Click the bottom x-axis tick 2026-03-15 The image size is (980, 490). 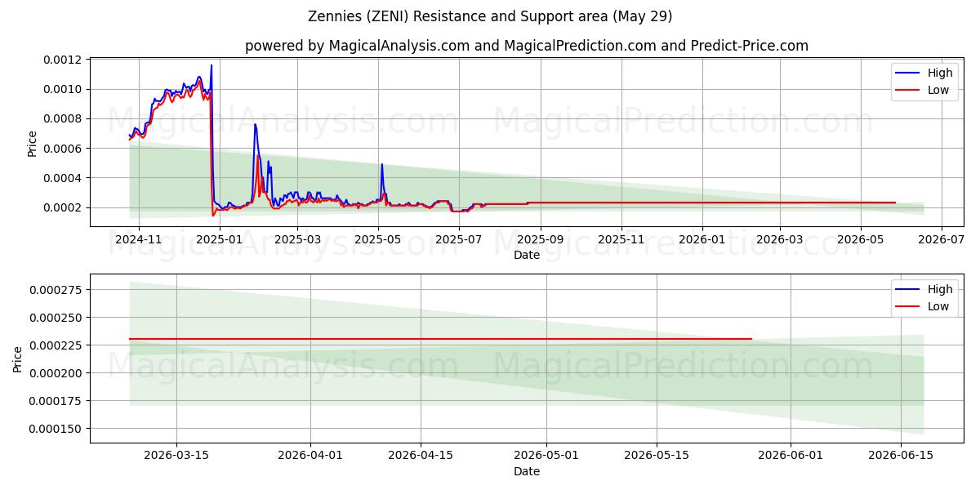pyautogui.click(x=176, y=457)
